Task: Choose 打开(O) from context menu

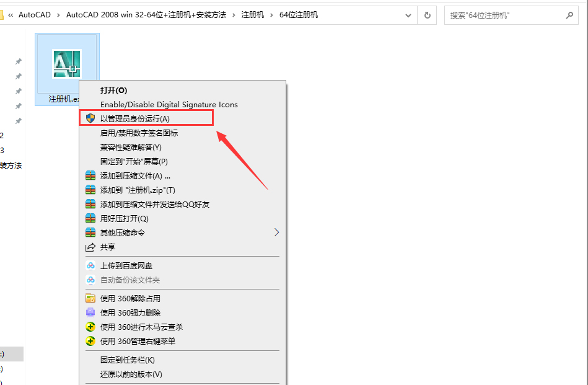Action: 113,91
